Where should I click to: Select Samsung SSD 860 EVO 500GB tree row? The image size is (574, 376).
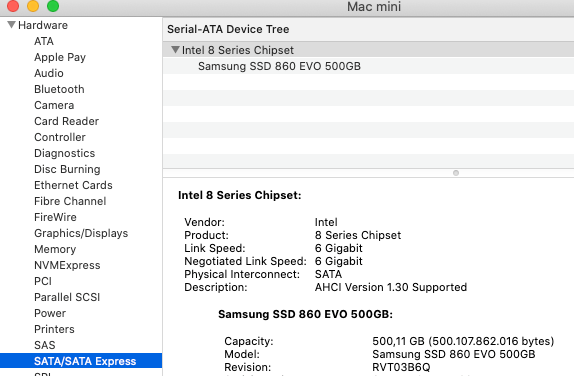pyautogui.click(x=368, y=66)
